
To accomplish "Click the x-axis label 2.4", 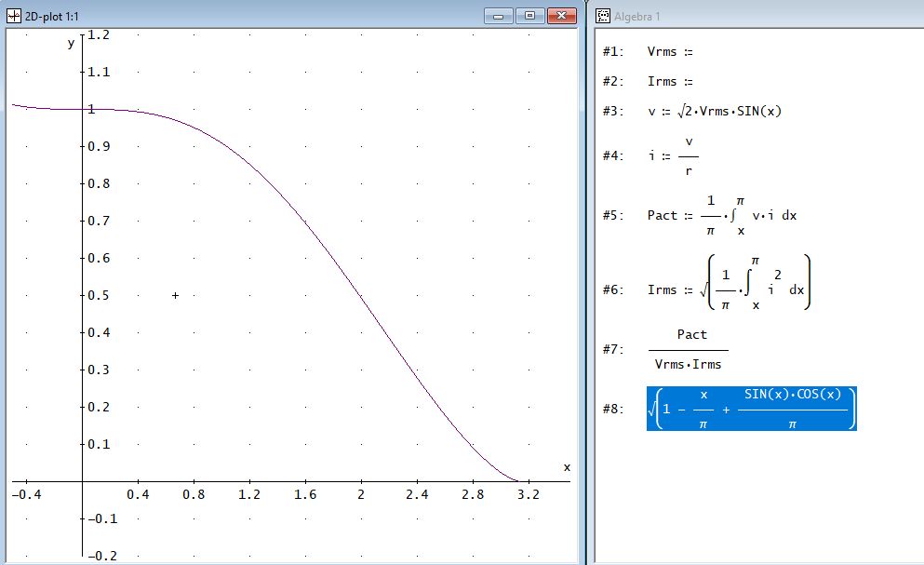I will coord(417,495).
